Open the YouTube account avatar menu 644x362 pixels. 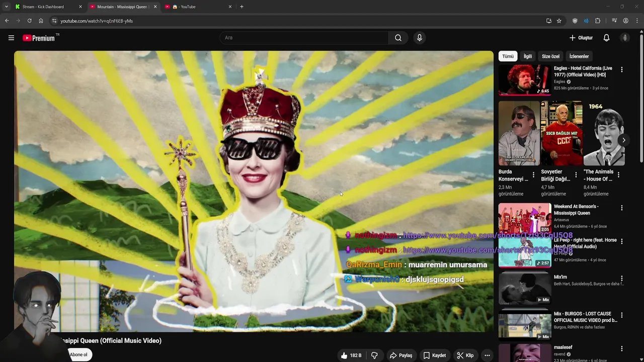pyautogui.click(x=625, y=38)
